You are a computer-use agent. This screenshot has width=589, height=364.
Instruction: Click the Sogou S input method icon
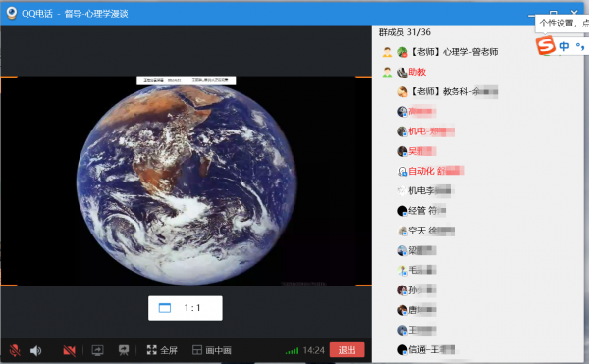click(x=546, y=45)
